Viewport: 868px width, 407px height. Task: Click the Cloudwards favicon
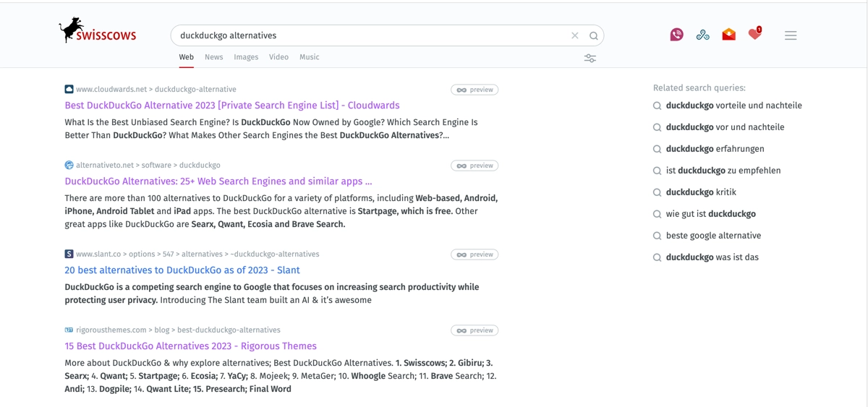(x=69, y=89)
